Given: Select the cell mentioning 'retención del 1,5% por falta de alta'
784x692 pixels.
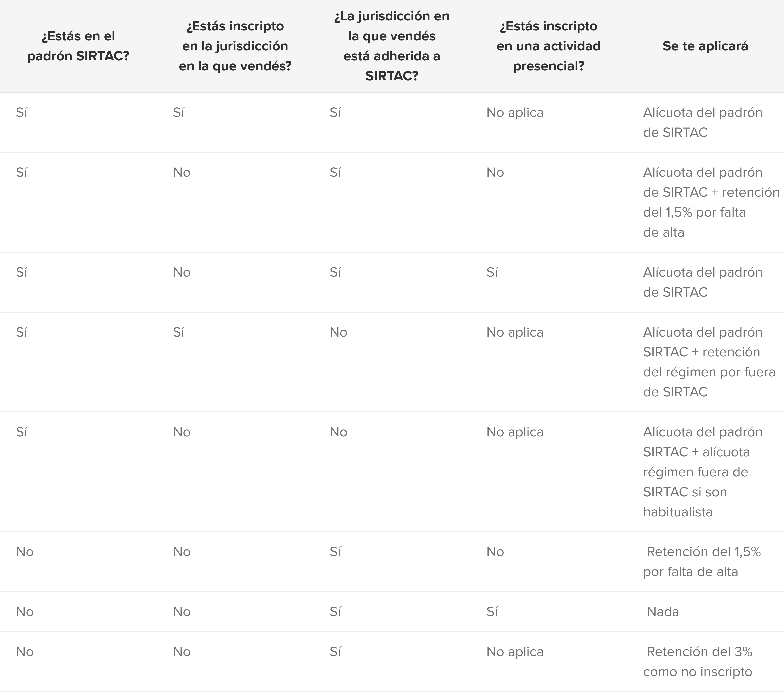Looking at the screenshot, I should [711, 202].
